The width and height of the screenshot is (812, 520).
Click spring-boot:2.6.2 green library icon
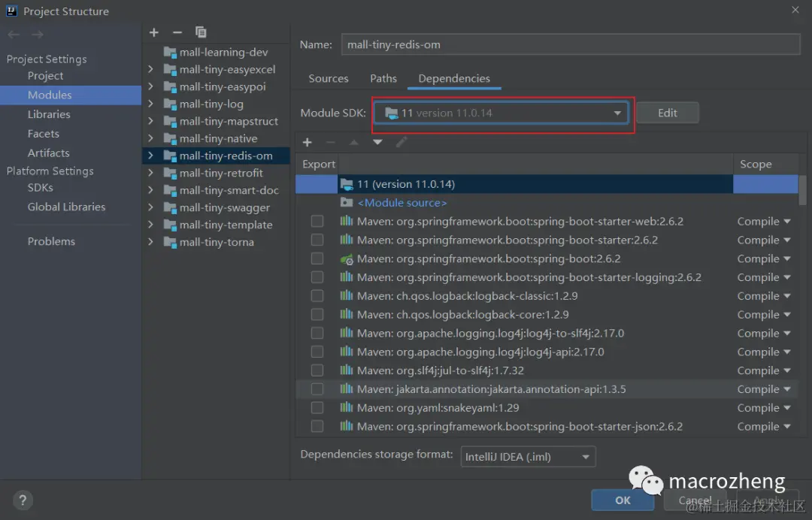click(x=347, y=258)
